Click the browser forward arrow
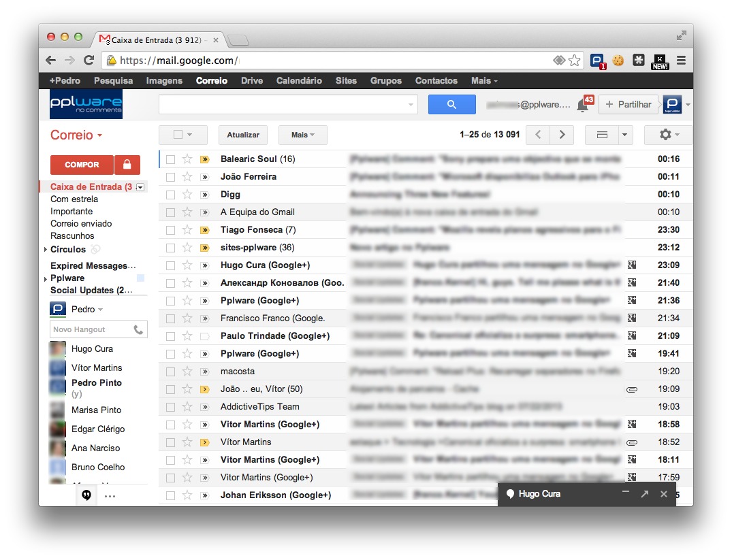732x560 pixels. (x=69, y=60)
